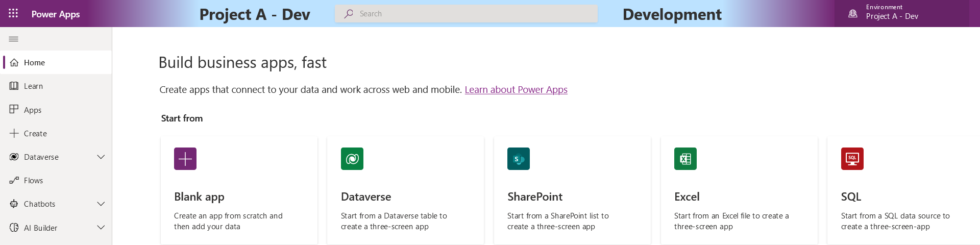
Task: Click 'Start from an Excel file' description
Action: click(731, 221)
